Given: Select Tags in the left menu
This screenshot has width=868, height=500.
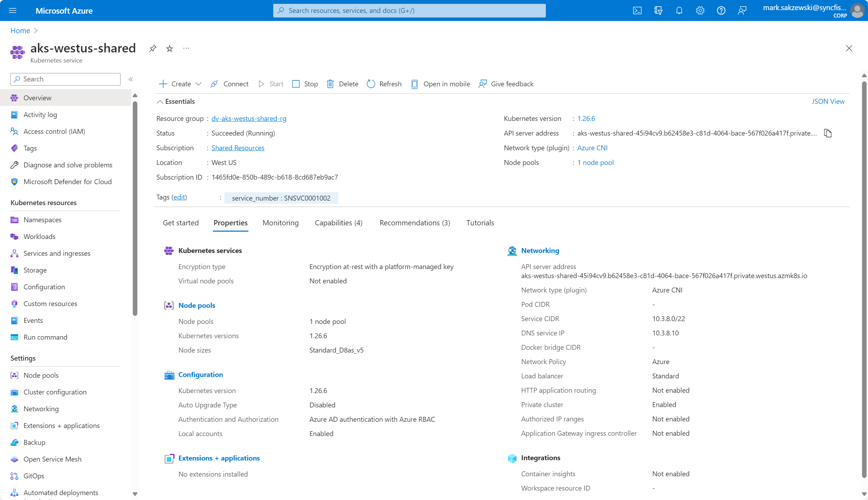Looking at the screenshot, I should pyautogui.click(x=66, y=148).
